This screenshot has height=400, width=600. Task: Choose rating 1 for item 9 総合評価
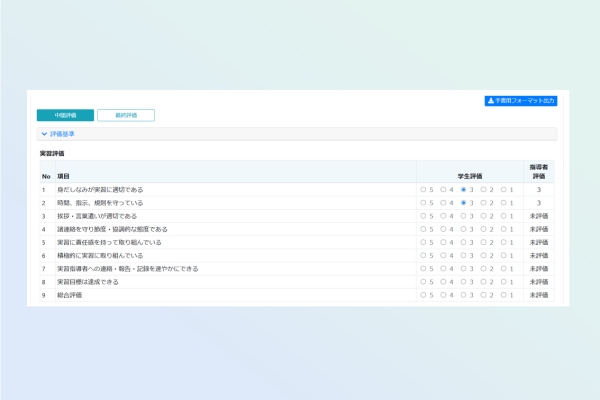click(x=503, y=295)
